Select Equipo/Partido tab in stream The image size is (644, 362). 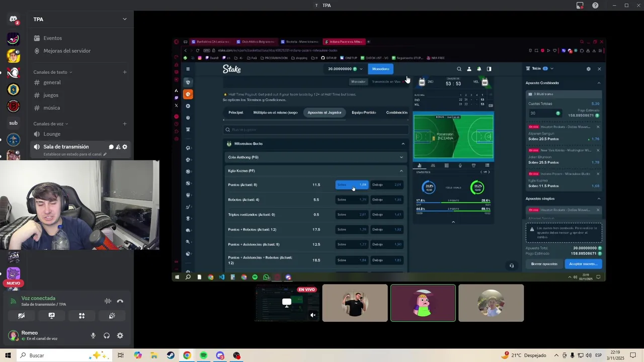pyautogui.click(x=364, y=113)
